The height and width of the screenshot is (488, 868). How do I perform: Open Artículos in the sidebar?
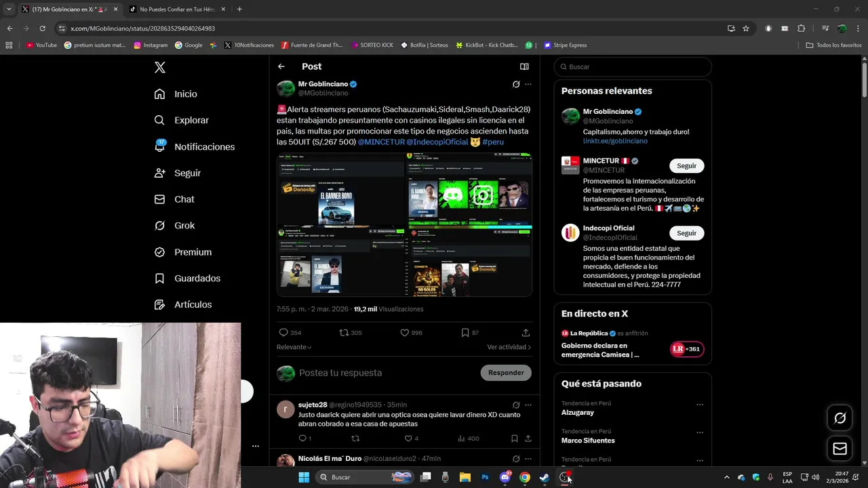coord(182,305)
